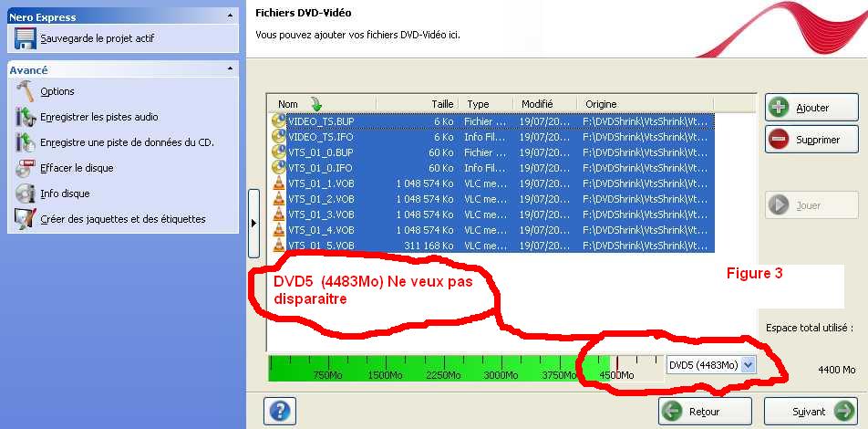Go back using the Retour button
The width and height of the screenshot is (868, 429).
[705, 412]
